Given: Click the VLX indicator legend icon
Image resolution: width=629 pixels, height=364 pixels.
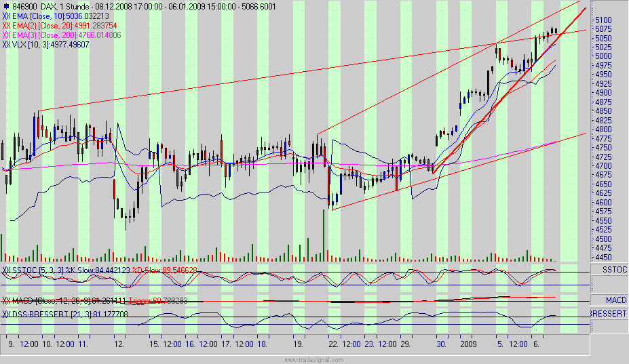Looking at the screenshot, I should pos(6,45).
